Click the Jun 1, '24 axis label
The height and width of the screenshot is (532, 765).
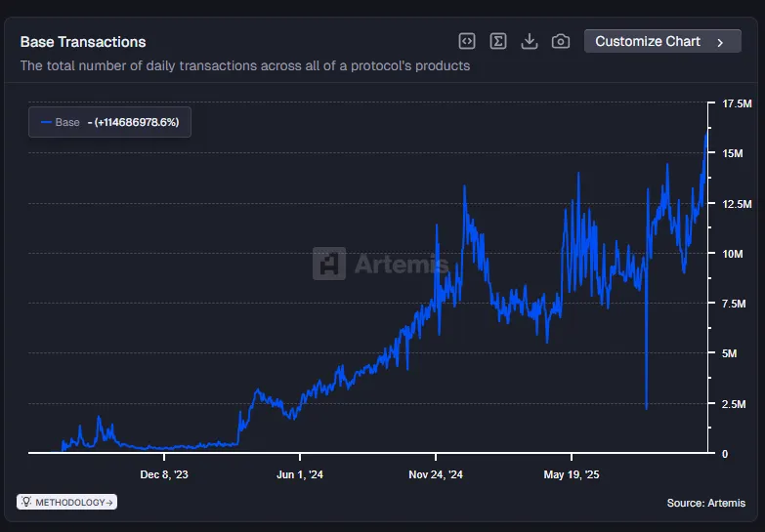[x=300, y=474]
